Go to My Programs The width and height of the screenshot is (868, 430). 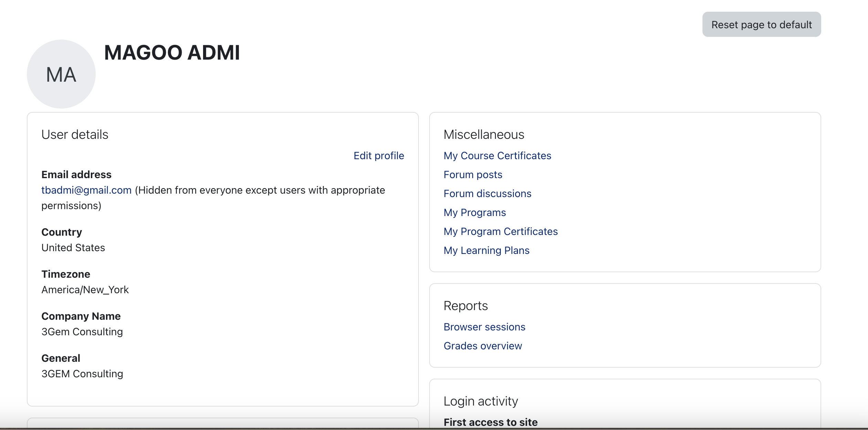click(x=474, y=213)
